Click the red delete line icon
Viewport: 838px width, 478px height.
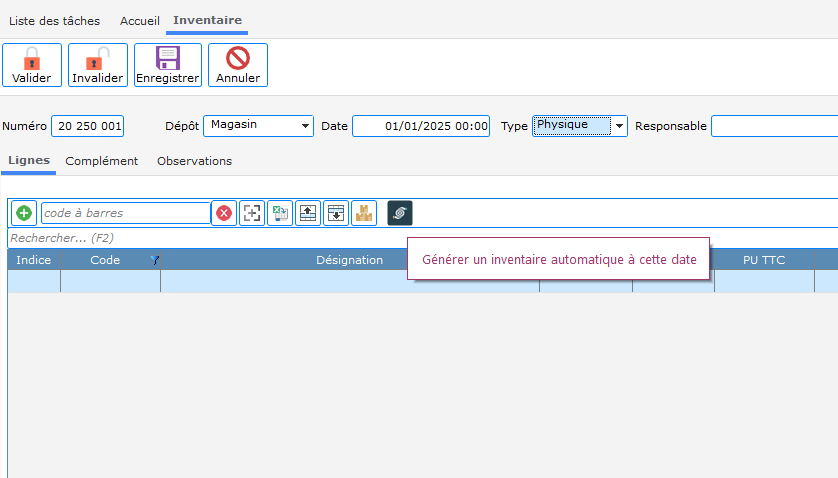pyautogui.click(x=224, y=213)
